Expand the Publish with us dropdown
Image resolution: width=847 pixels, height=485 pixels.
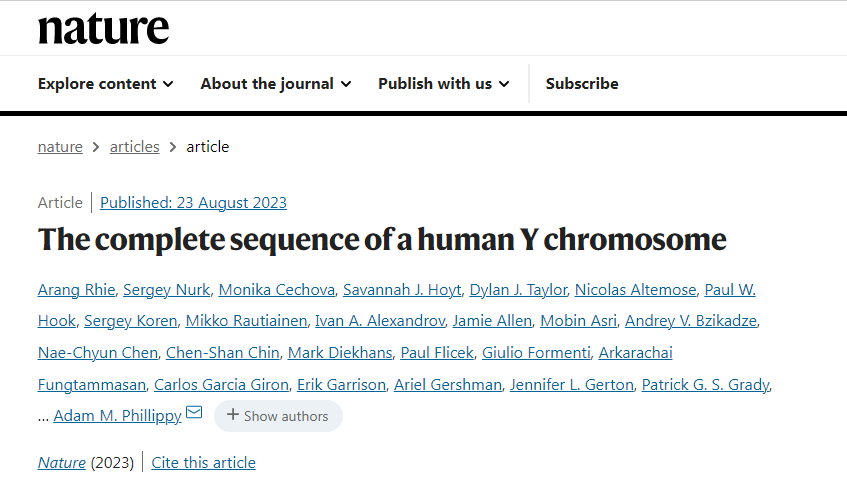(444, 84)
